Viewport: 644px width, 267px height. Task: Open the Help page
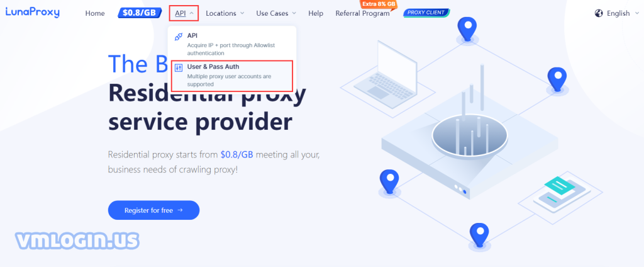point(316,13)
